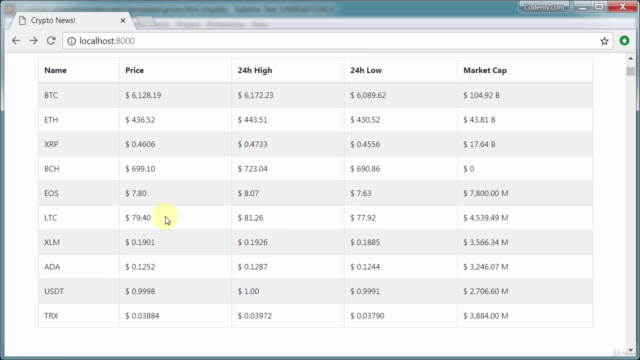Close the browser window
This screenshot has height=360, width=640.
[622, 7]
